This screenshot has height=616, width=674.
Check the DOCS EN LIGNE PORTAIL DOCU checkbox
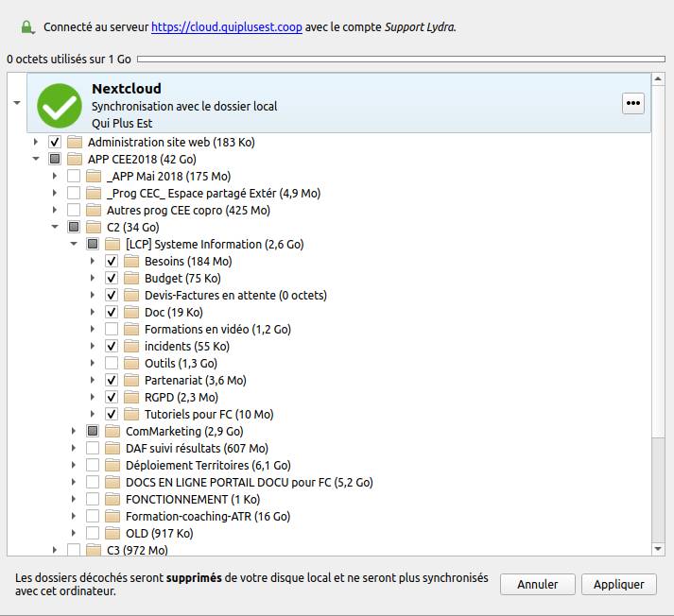pyautogui.click(x=93, y=482)
